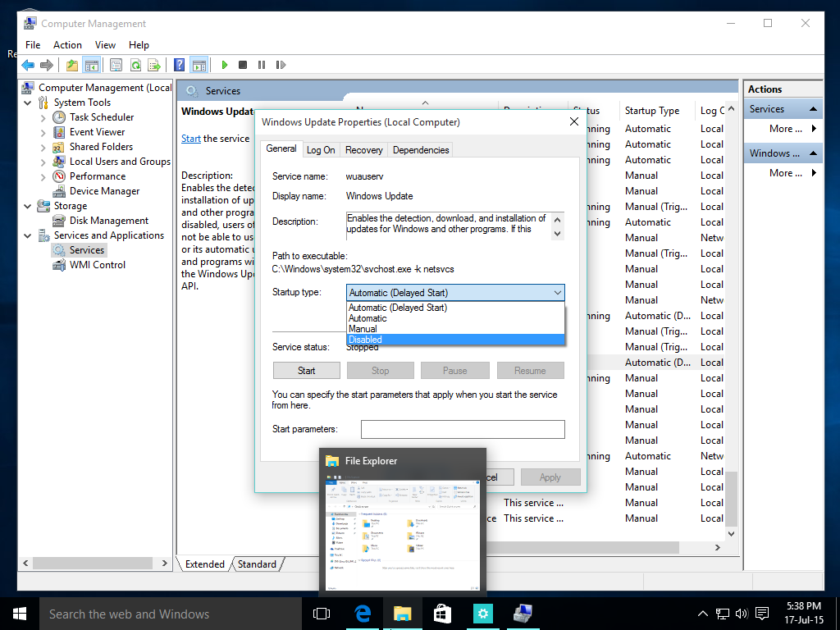The image size is (840, 630).
Task: Collapse the Services and Applications node
Action: pos(28,235)
